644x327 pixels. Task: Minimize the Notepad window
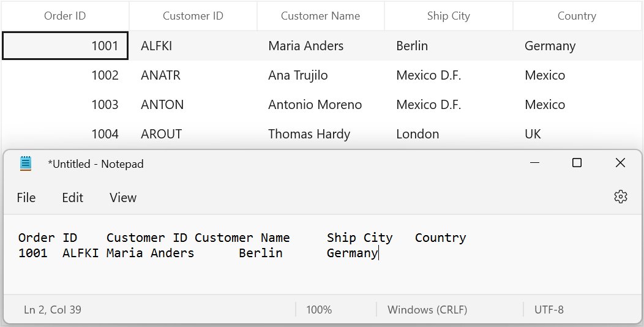[x=534, y=163]
